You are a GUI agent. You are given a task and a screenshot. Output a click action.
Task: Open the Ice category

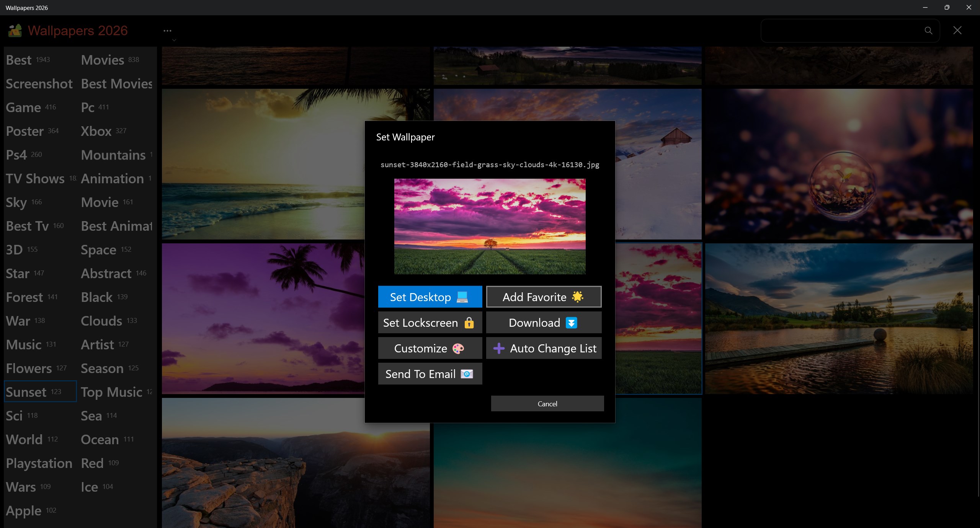pos(97,487)
